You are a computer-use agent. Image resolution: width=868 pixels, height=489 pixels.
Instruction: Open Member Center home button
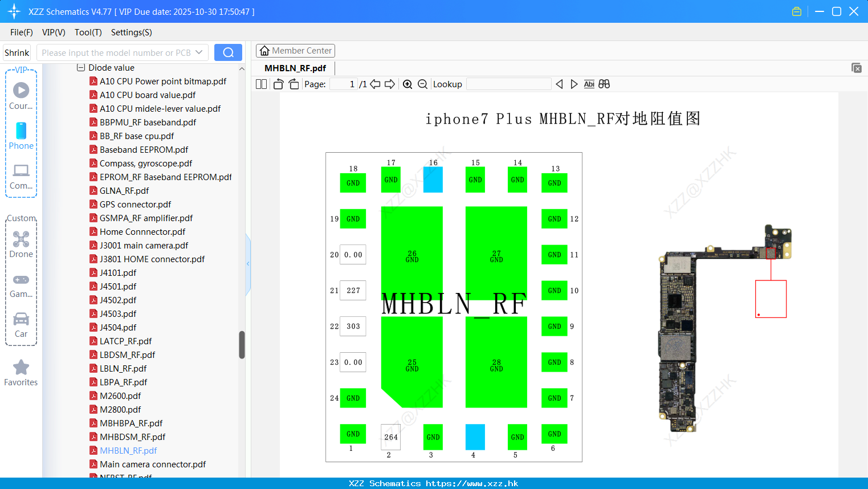point(295,51)
